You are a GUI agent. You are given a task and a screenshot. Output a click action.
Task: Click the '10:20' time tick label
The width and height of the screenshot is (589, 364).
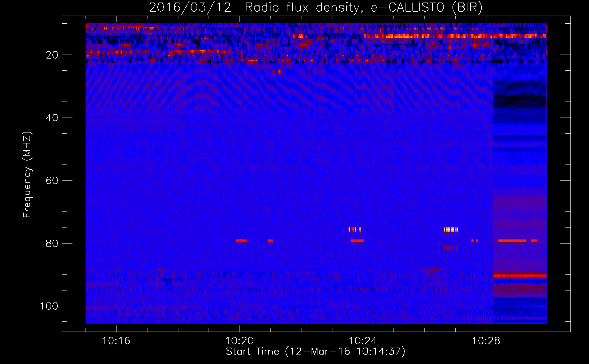[x=240, y=341]
